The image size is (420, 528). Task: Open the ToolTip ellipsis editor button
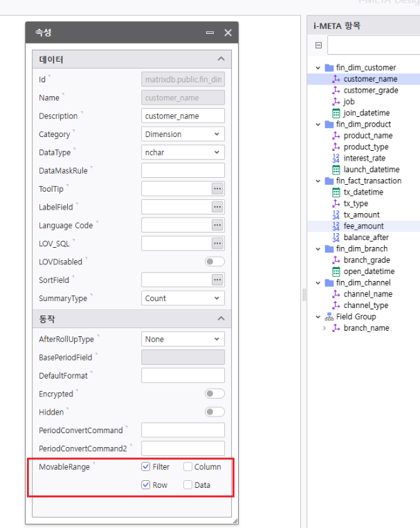click(217, 188)
